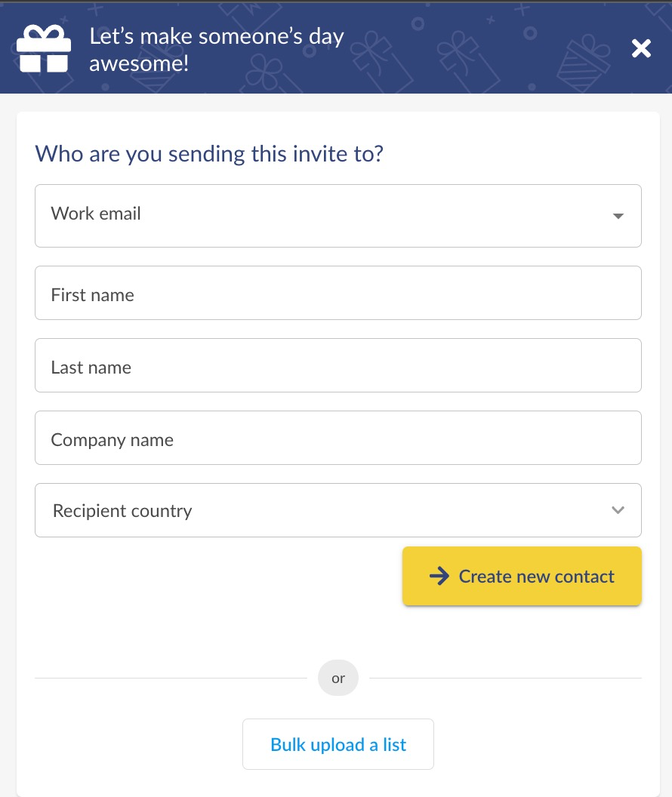Click into the Company name field
Image resolution: width=672 pixels, height=797 pixels.
pyautogui.click(x=338, y=438)
